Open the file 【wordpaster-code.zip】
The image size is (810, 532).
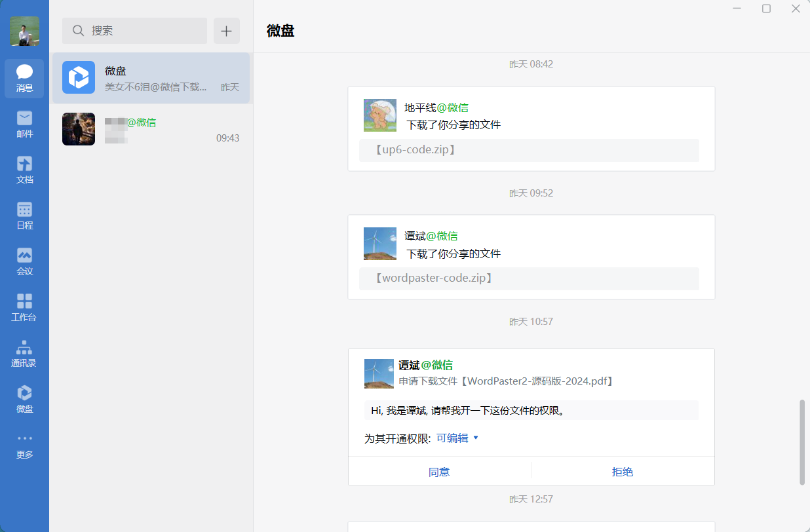pyautogui.click(x=529, y=278)
